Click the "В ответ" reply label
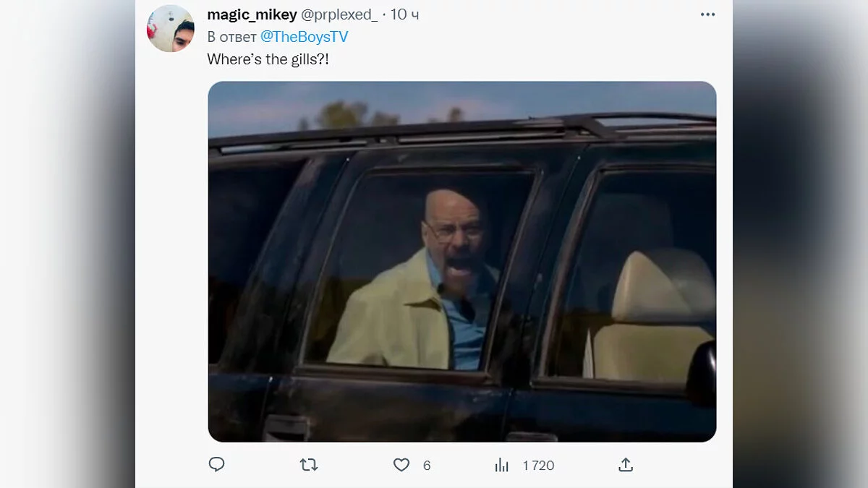 [231, 37]
